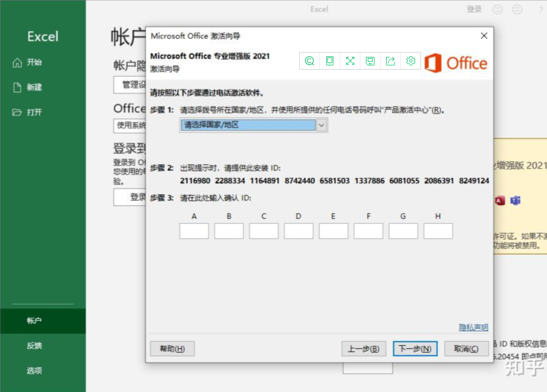
Task: Click installation ID group 2116980
Action: pos(195,180)
